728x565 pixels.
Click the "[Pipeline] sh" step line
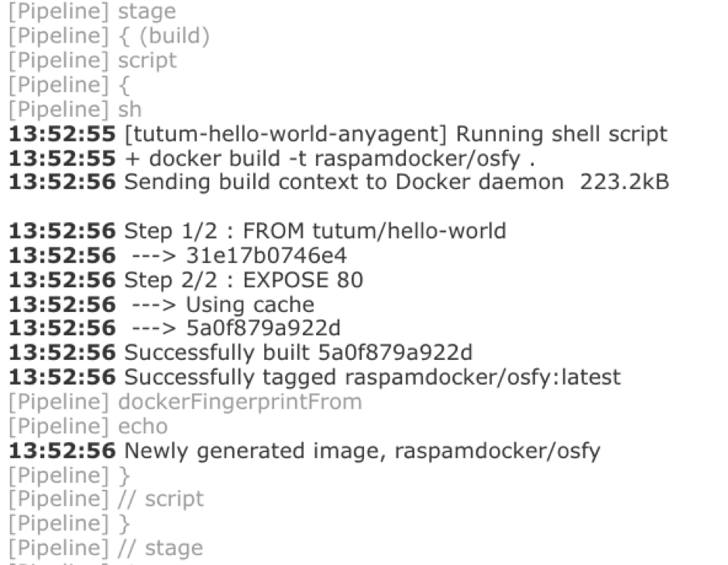click(75, 109)
